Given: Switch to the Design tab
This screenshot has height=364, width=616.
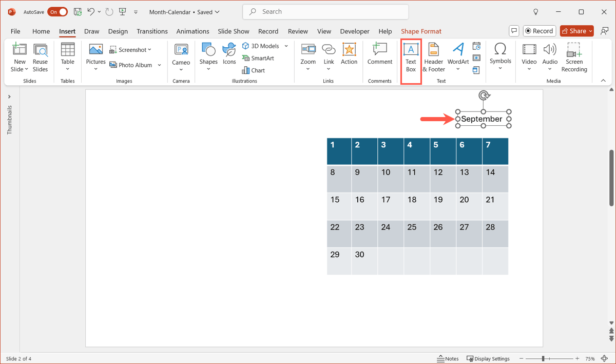Looking at the screenshot, I should (x=118, y=31).
